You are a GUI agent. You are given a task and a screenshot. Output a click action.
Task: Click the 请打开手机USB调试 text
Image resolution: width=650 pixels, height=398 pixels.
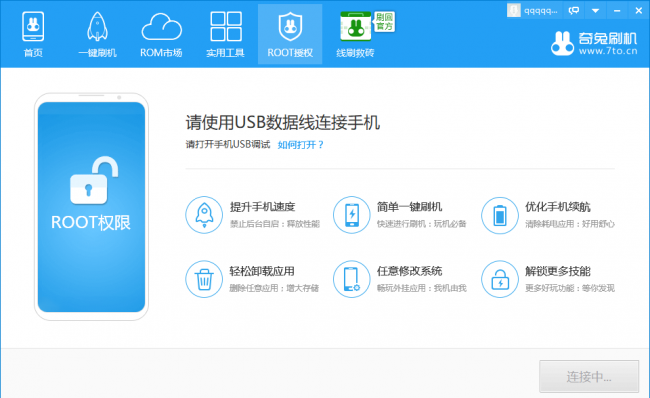228,144
